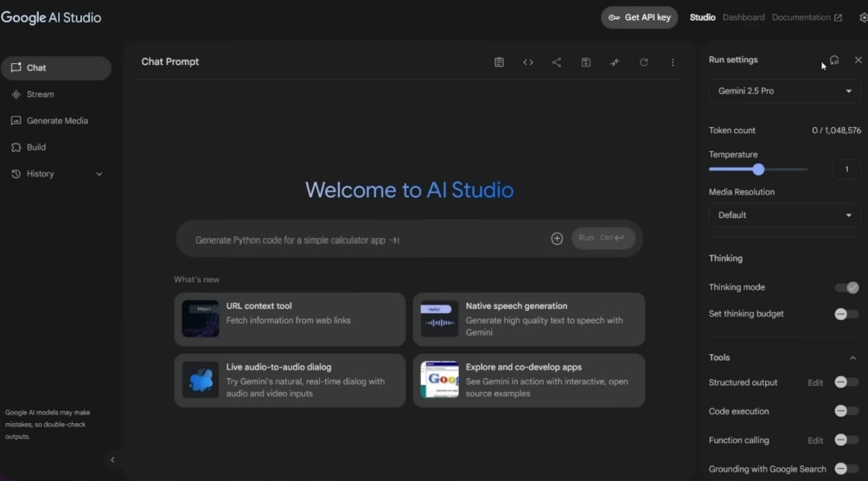The image size is (868, 481).
Task: Expand the History chevron in sidebar
Action: point(99,174)
